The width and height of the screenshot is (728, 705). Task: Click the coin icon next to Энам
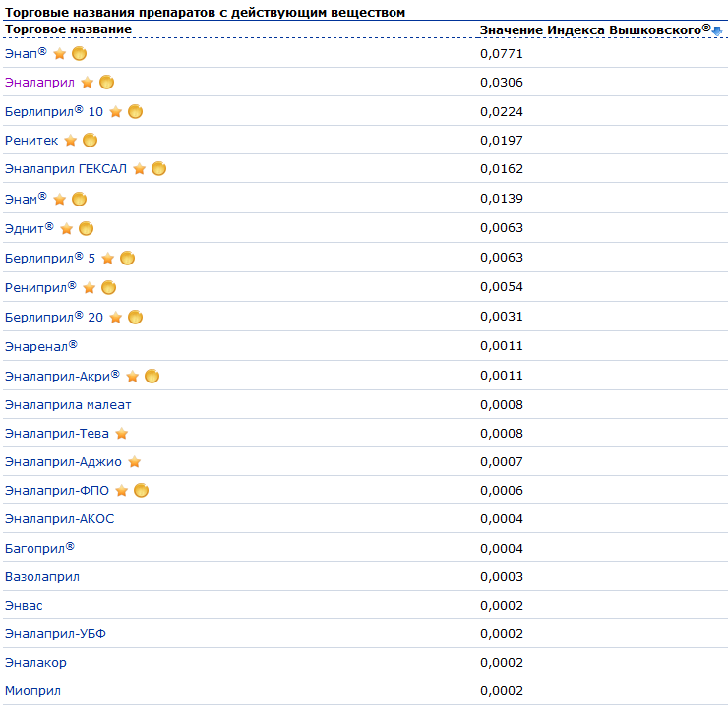[80, 199]
